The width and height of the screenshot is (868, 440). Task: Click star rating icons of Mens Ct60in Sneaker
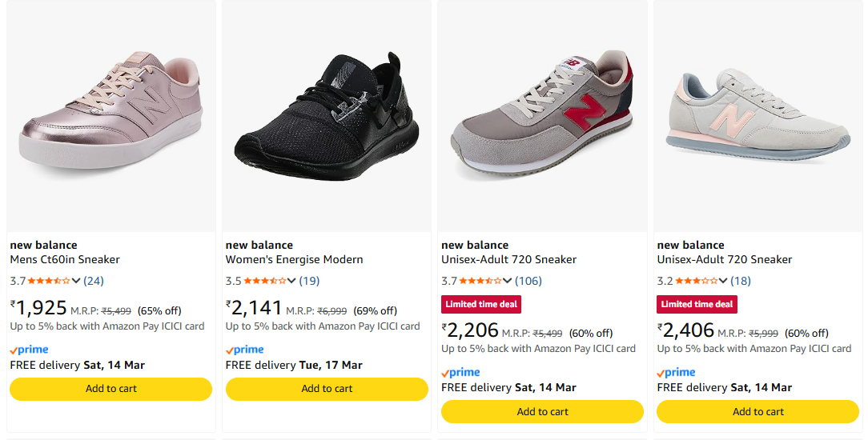point(49,281)
